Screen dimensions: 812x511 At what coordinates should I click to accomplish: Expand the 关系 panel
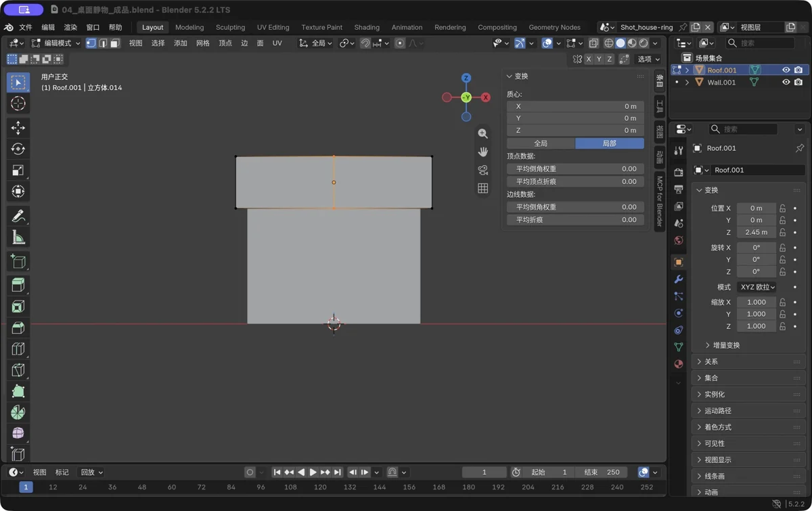click(x=749, y=361)
